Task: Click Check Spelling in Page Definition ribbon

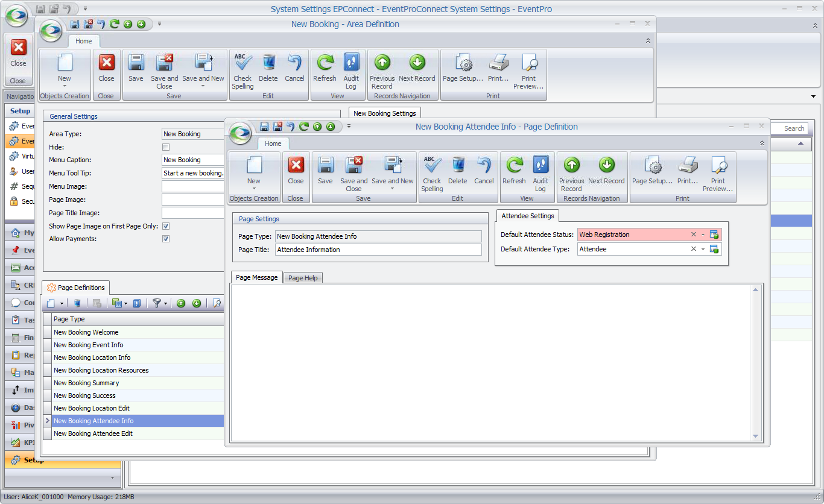Action: pyautogui.click(x=432, y=174)
